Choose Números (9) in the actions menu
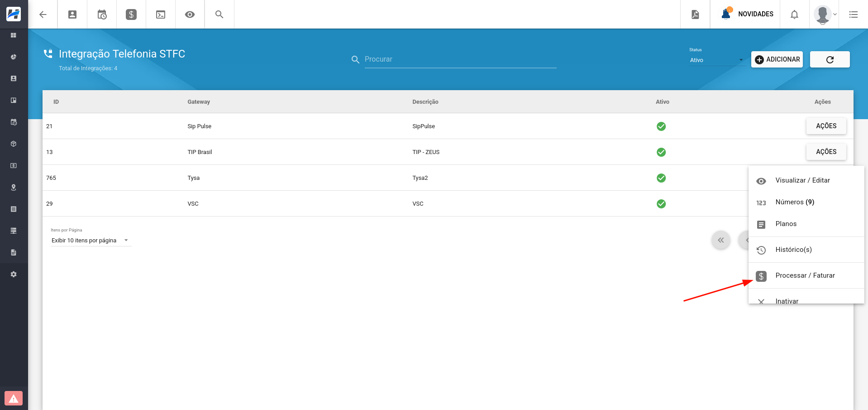The image size is (868, 410). point(794,202)
